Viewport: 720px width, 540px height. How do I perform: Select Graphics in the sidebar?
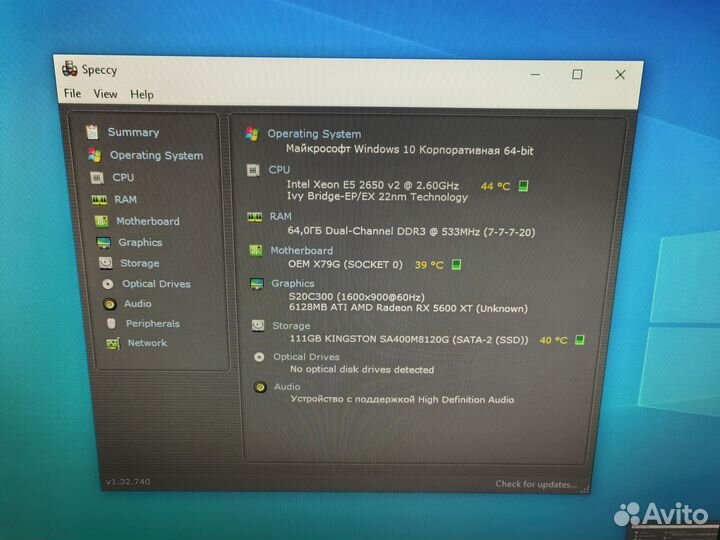[x=140, y=242]
